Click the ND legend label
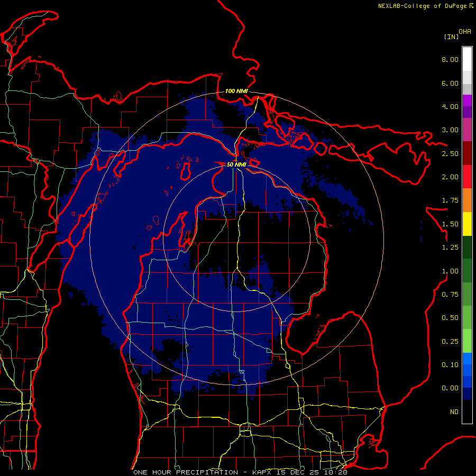This screenshot has height=476, width=476. point(454,412)
